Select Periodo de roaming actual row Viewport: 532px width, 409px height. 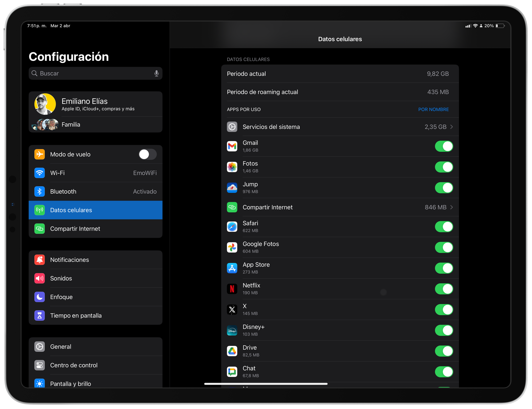click(x=340, y=92)
